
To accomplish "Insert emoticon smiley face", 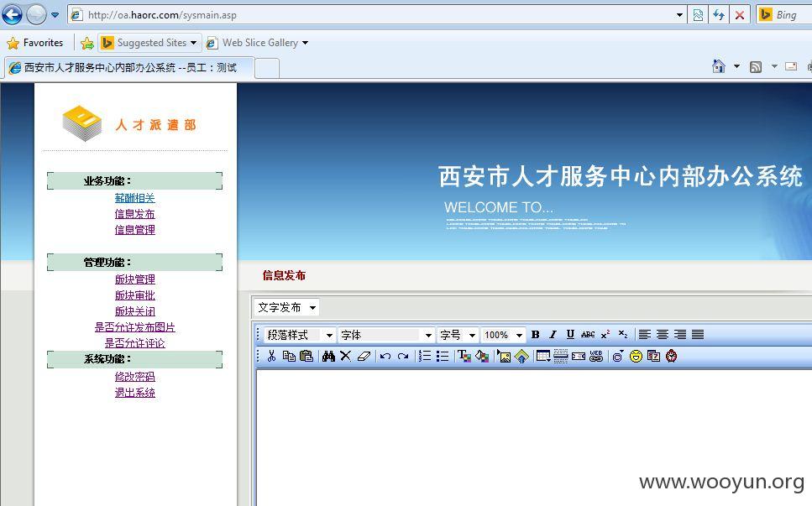I will 636,356.
